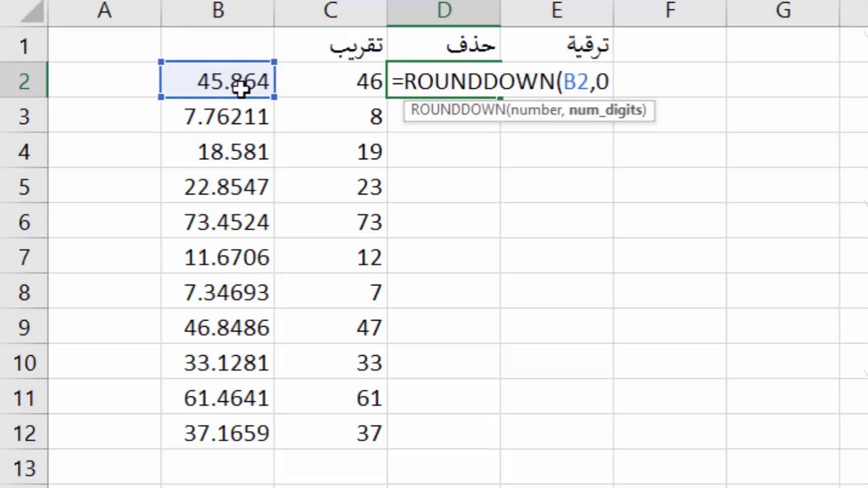The width and height of the screenshot is (868, 488).
Task: Click 'number' argument in formula tooltip
Action: coord(535,110)
